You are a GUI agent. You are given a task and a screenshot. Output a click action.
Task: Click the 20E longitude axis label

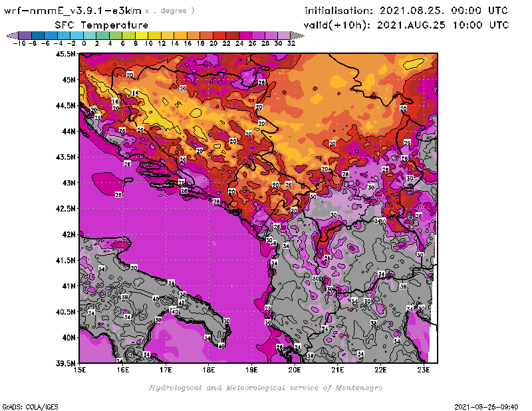[x=295, y=370]
